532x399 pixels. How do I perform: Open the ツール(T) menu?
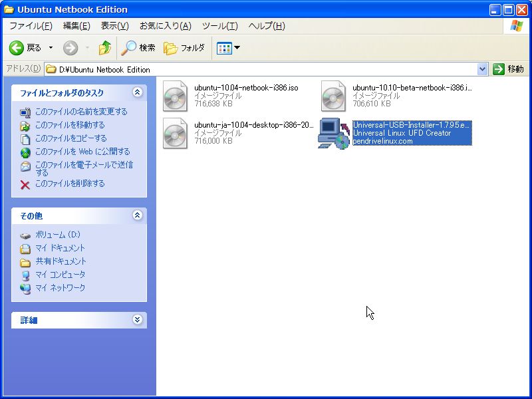(x=220, y=26)
